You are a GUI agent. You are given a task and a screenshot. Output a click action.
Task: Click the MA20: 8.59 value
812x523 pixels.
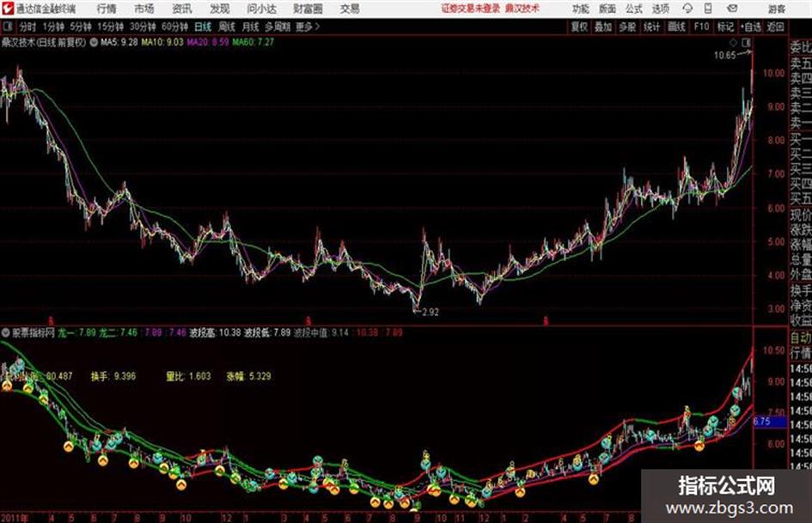click(x=208, y=42)
